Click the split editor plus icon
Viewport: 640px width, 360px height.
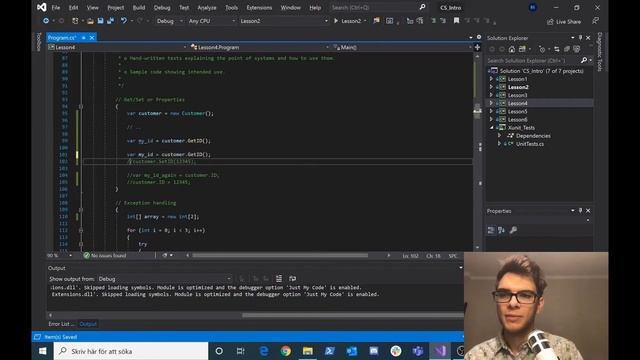(477, 47)
